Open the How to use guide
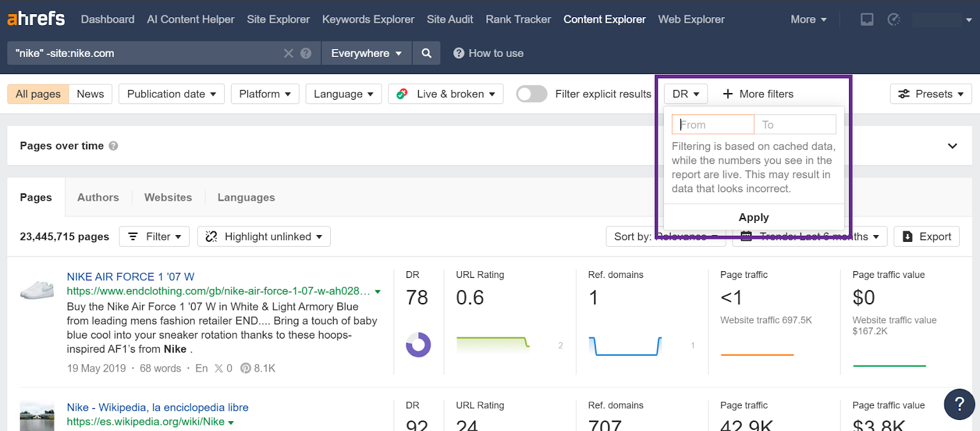The image size is (980, 431). tap(489, 53)
